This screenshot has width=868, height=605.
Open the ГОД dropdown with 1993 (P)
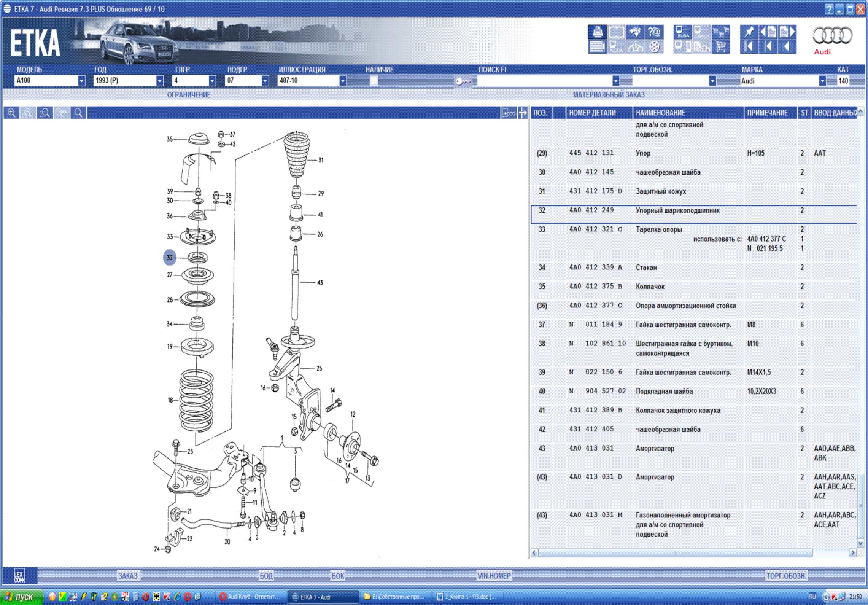pos(160,81)
